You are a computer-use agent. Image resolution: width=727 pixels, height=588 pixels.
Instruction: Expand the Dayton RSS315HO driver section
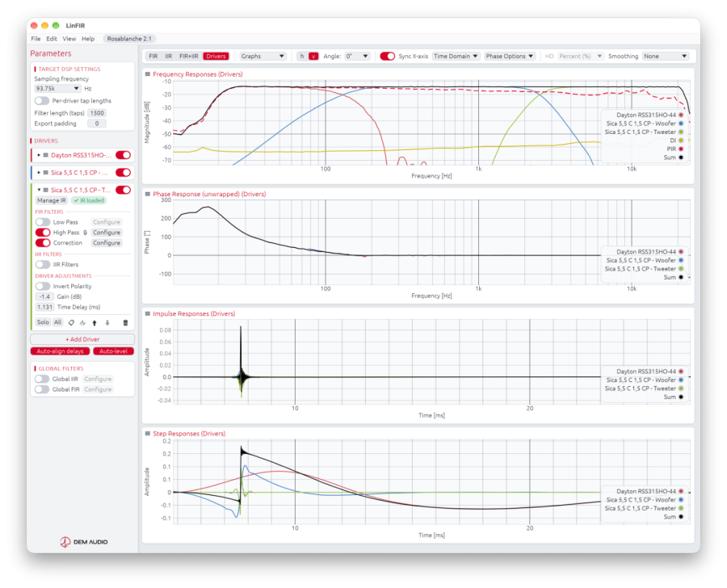(x=39, y=155)
